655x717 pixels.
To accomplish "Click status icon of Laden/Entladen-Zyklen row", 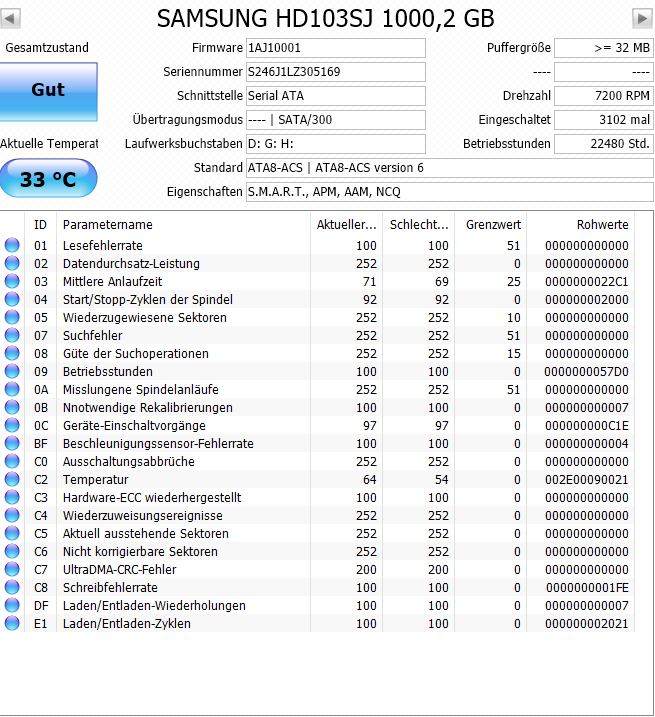I will [12, 623].
